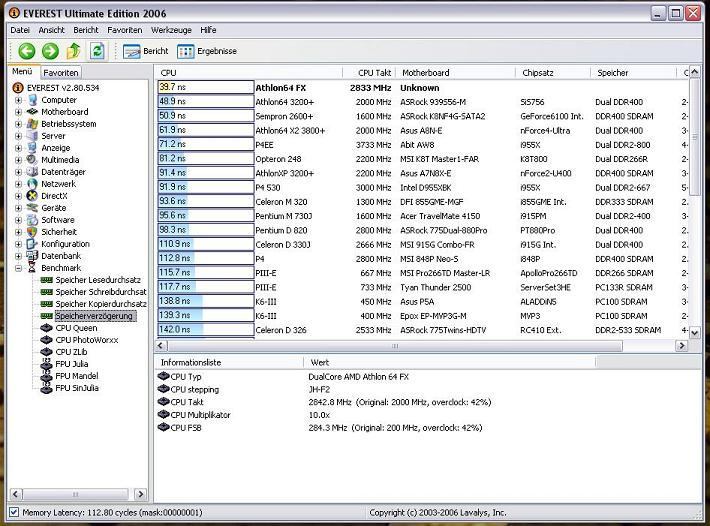The height and width of the screenshot is (526, 710).
Task: Click the Anzeige monitor icon
Action: point(33,148)
